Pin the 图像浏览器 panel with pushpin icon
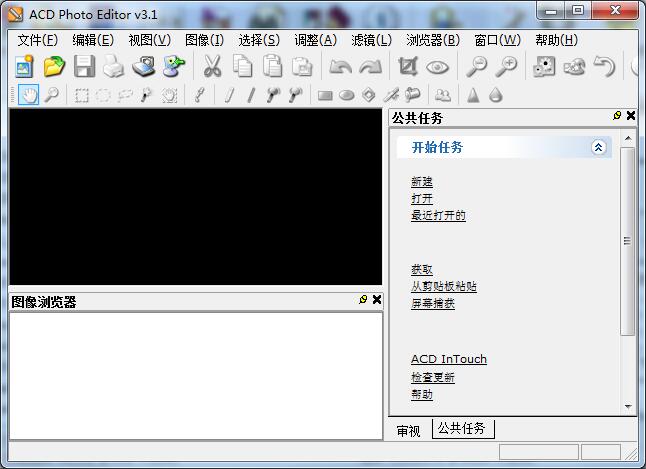646x469 pixels. tap(363, 300)
